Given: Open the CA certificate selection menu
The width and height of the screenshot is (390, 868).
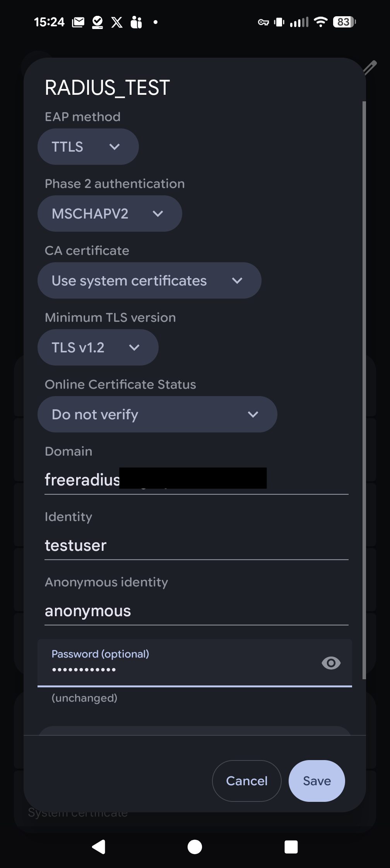Looking at the screenshot, I should tap(149, 280).
